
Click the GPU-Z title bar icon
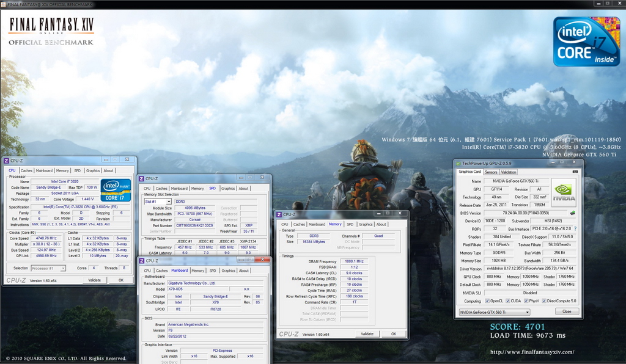point(458,163)
